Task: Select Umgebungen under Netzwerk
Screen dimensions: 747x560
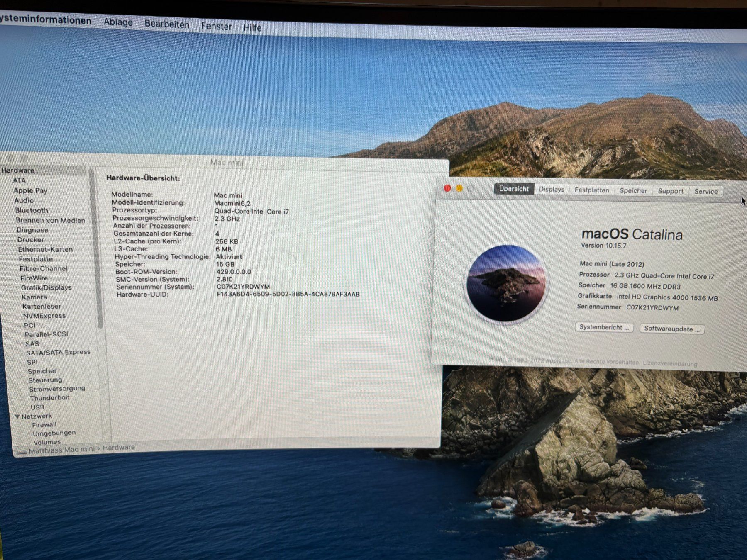Action: pos(54,433)
